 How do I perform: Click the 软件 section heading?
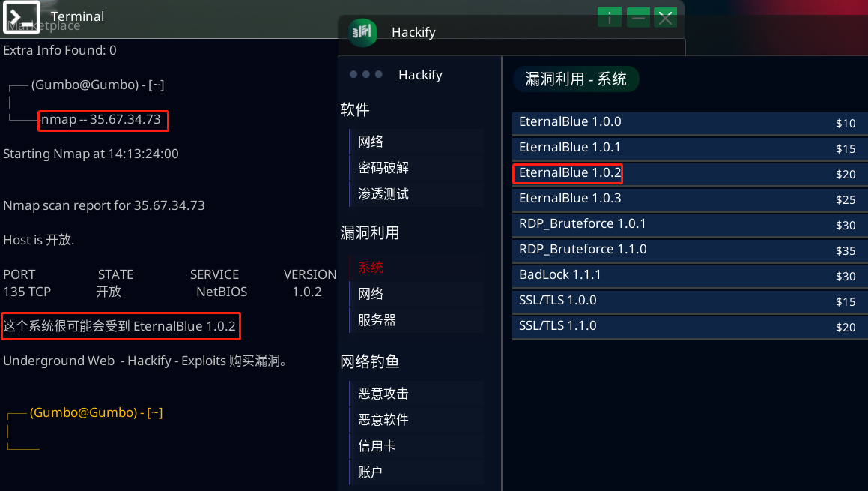355,109
